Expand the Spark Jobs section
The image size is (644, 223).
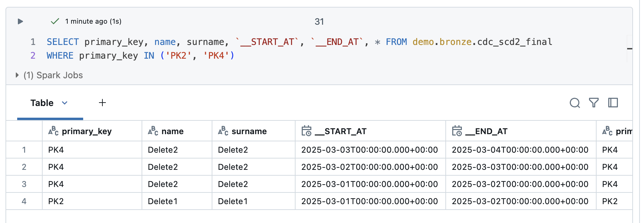click(17, 75)
